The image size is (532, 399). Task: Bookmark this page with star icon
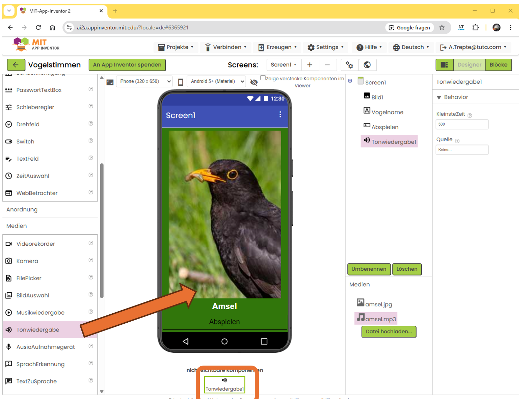442,27
